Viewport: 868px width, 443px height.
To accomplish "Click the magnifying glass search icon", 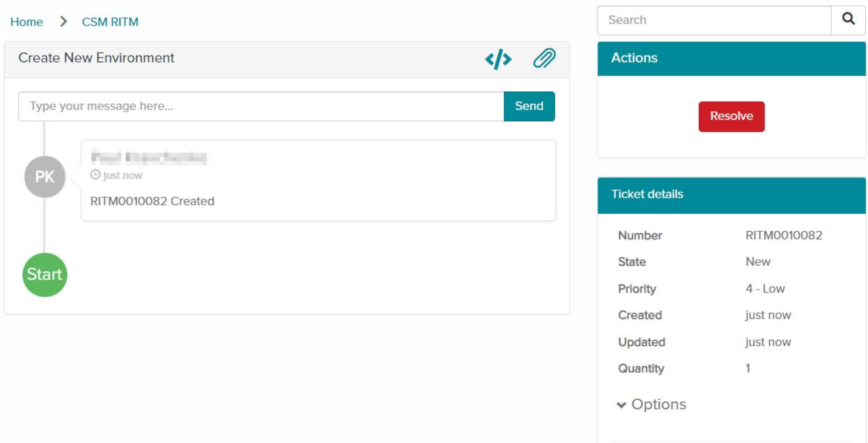I will [x=848, y=19].
